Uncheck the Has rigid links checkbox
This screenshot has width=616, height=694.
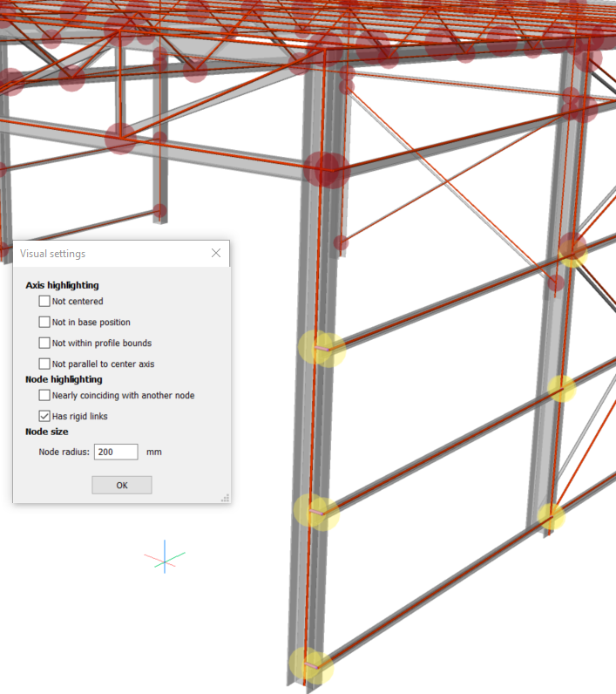44,417
